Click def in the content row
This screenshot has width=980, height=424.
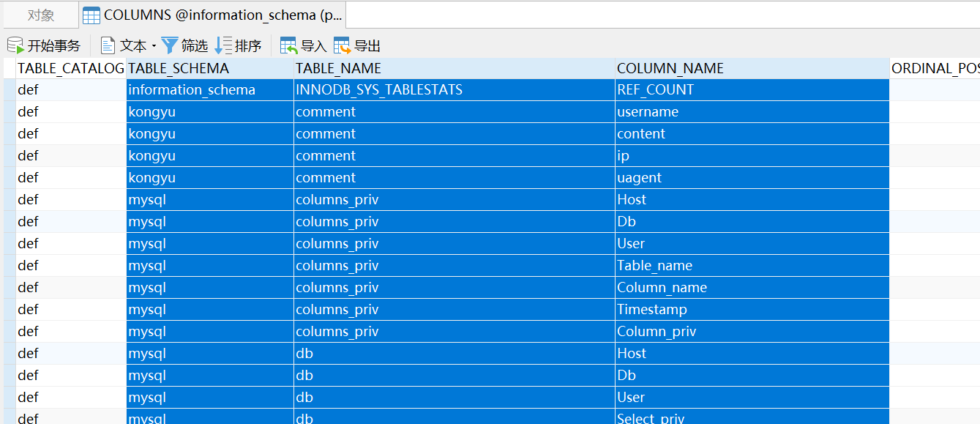pos(71,134)
